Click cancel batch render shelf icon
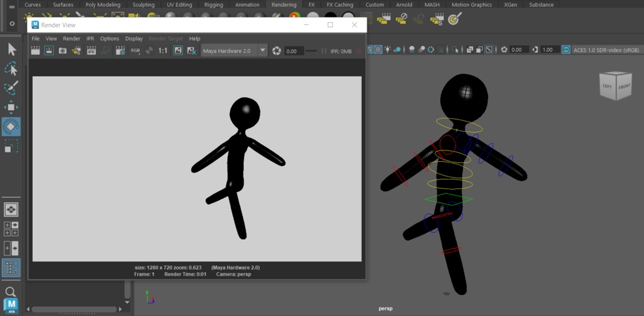The height and width of the screenshot is (316, 644). pyautogui.click(x=401, y=18)
